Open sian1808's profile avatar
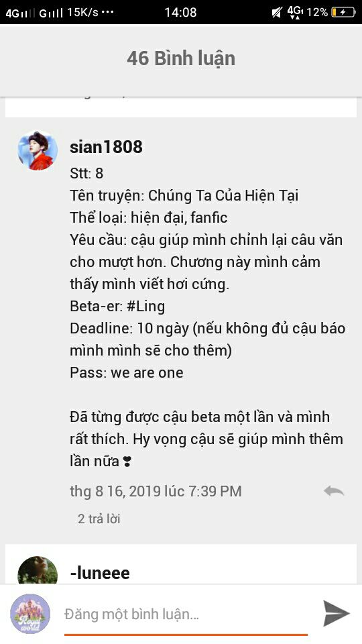The image size is (362, 644). click(x=38, y=150)
